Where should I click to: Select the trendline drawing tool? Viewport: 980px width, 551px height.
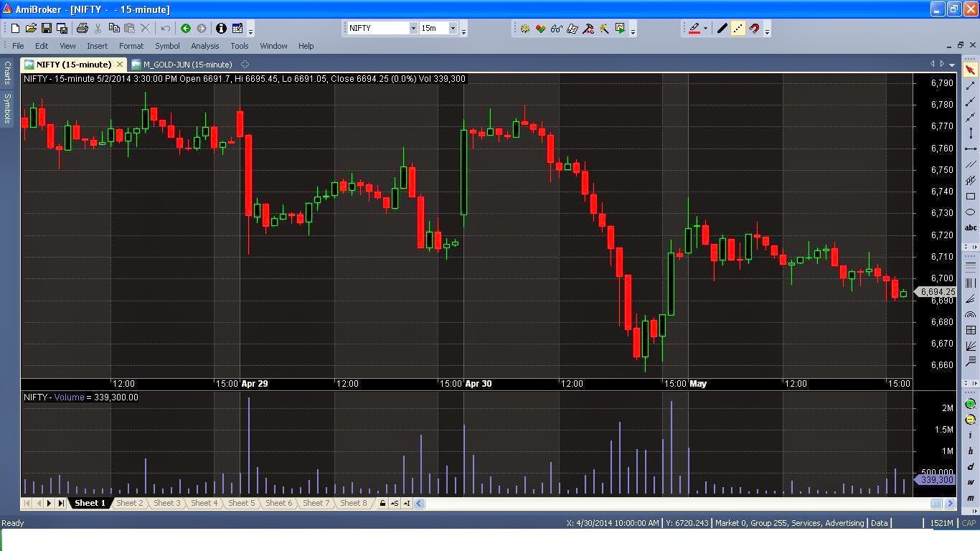tap(970, 86)
